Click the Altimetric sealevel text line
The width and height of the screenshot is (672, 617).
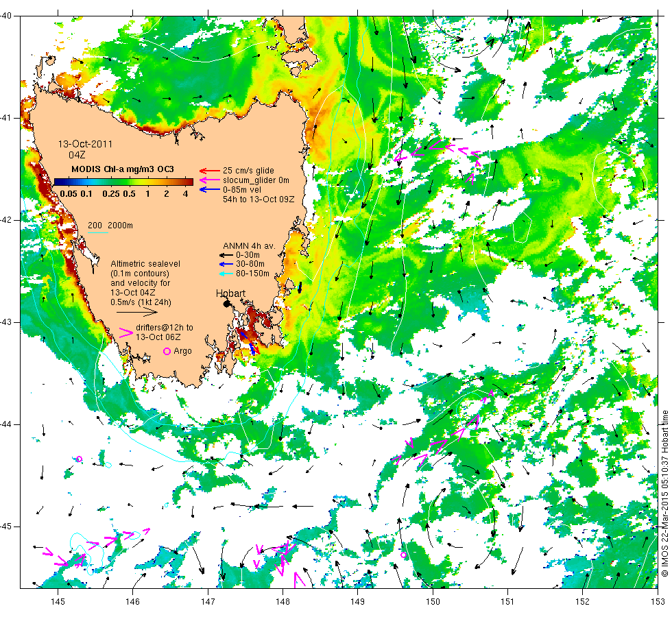point(145,264)
